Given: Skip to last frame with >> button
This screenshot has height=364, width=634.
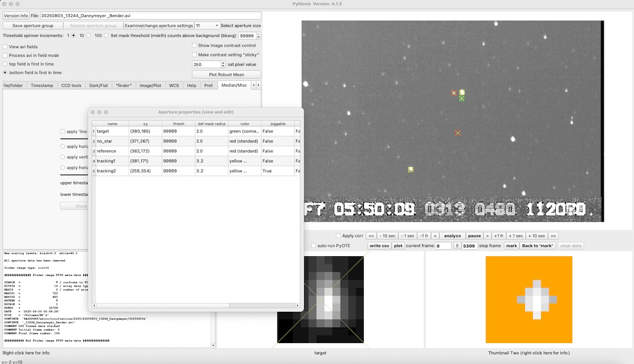Looking at the screenshot, I should coord(553,236).
